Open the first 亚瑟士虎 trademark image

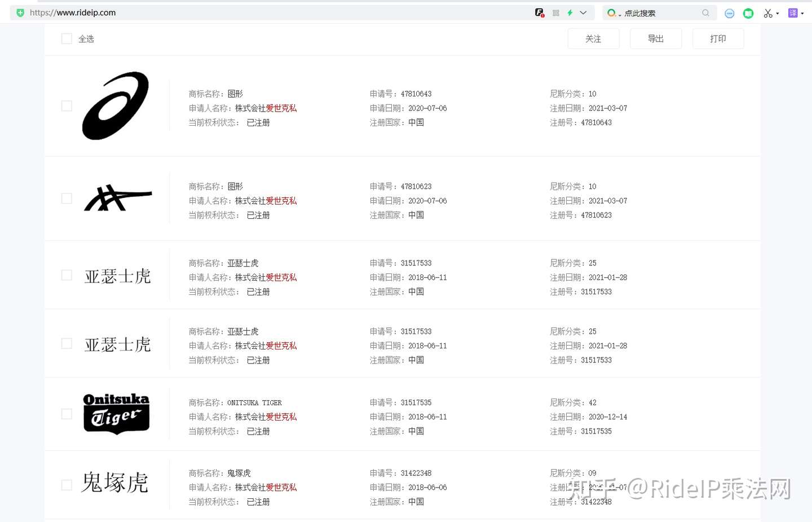(x=118, y=276)
